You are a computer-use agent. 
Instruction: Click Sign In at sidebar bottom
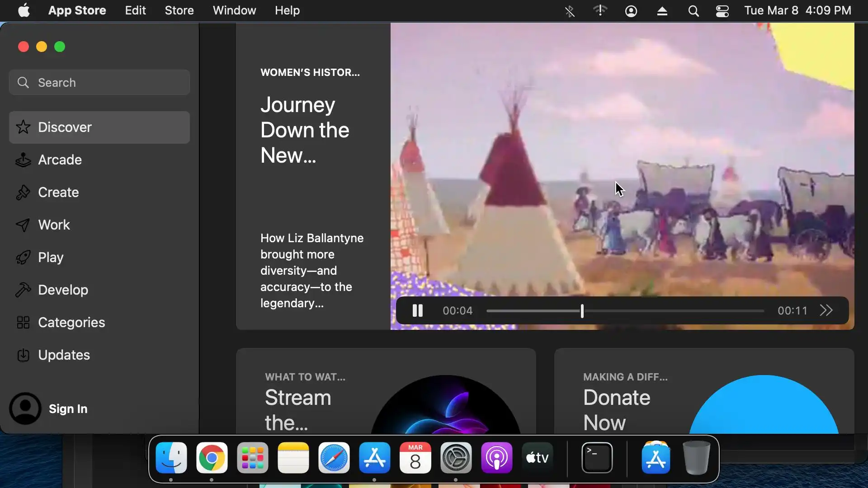click(x=68, y=409)
